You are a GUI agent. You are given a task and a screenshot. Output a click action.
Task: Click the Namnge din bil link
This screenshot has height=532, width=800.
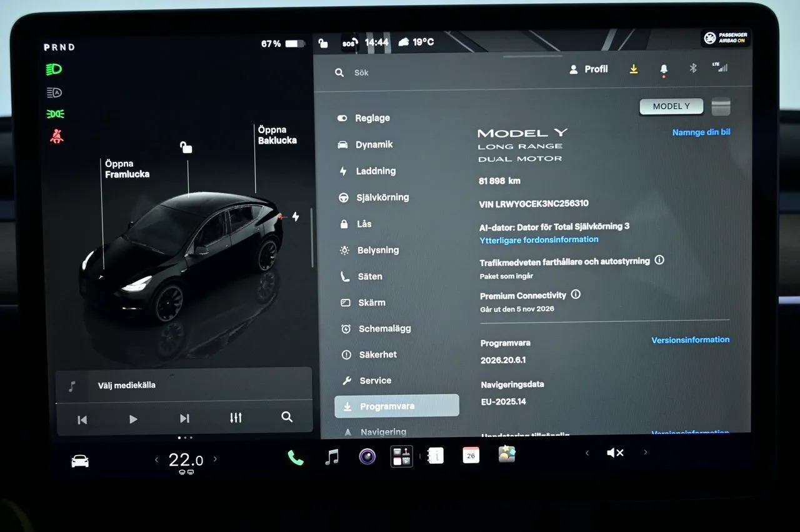(701, 132)
